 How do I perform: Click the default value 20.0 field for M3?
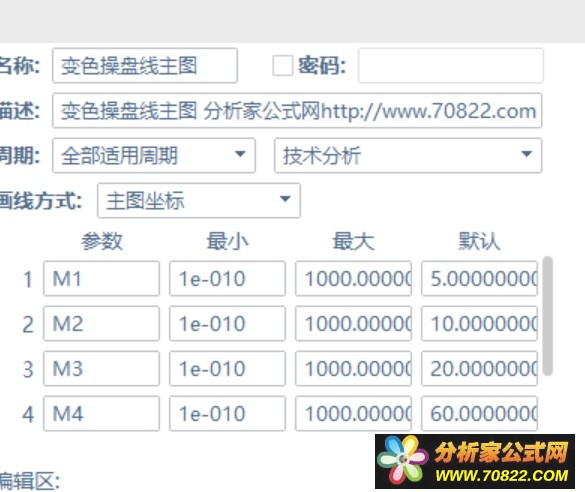(479, 369)
